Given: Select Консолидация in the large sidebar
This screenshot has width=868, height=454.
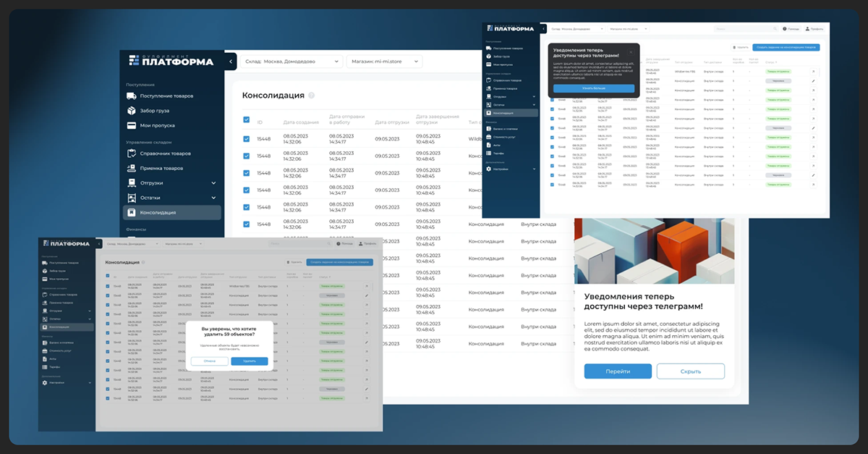Looking at the screenshot, I should [171, 213].
